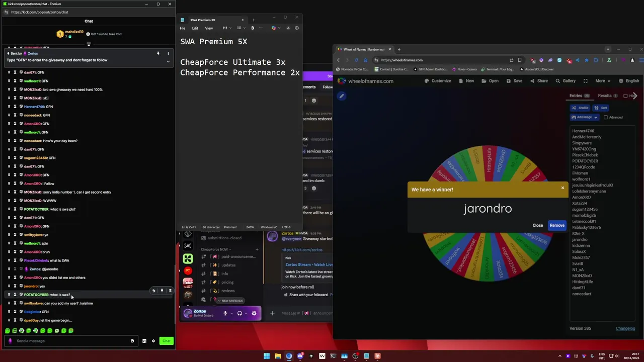The width and height of the screenshot is (644, 362).
Task: Open the Changelog link
Action: pyautogui.click(x=625, y=328)
